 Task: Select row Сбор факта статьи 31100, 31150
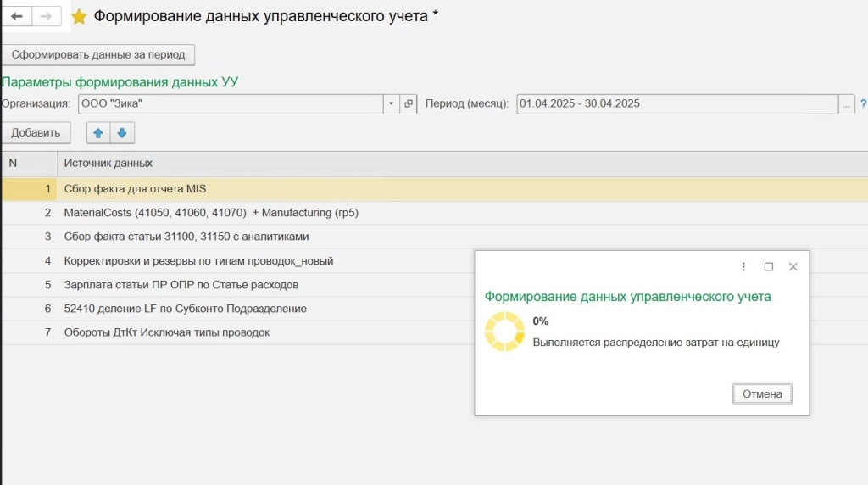pos(435,237)
